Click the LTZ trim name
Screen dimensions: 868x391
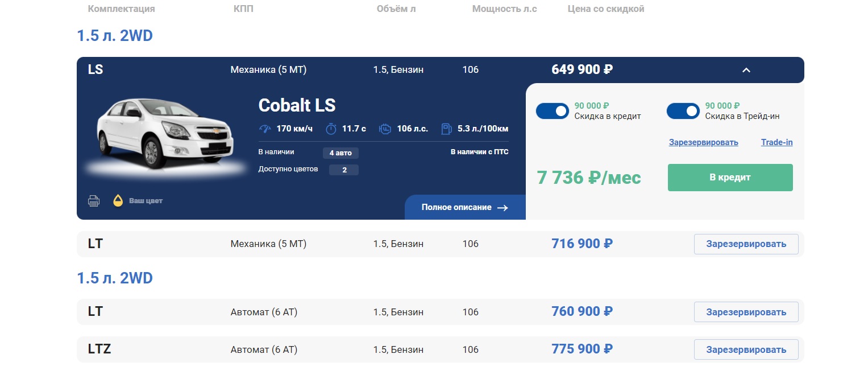tap(99, 349)
